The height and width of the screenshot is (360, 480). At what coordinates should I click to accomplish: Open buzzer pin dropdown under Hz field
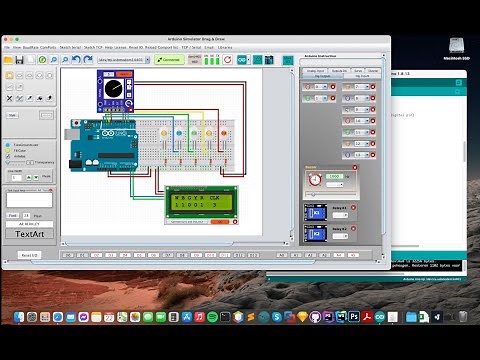[335, 185]
